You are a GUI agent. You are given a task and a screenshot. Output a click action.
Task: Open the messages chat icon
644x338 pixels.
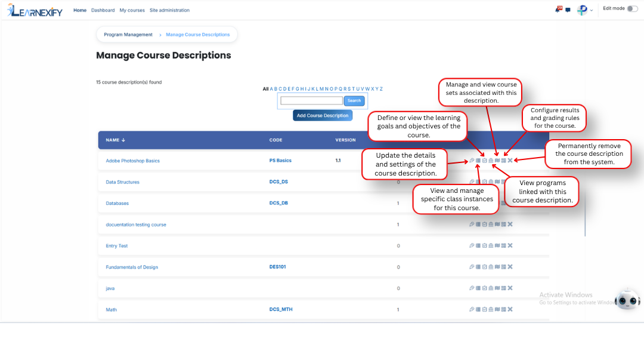coord(568,10)
